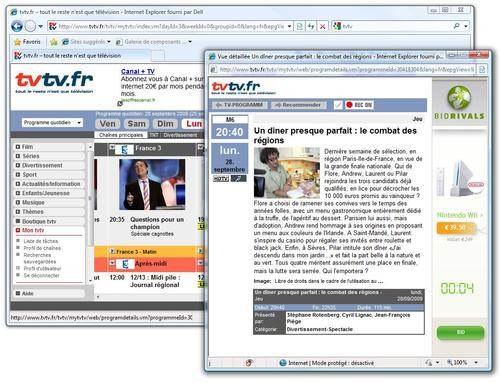This screenshot has height=383, width=500.
Task: Click the checkmark reminder icon
Action: 338,105
